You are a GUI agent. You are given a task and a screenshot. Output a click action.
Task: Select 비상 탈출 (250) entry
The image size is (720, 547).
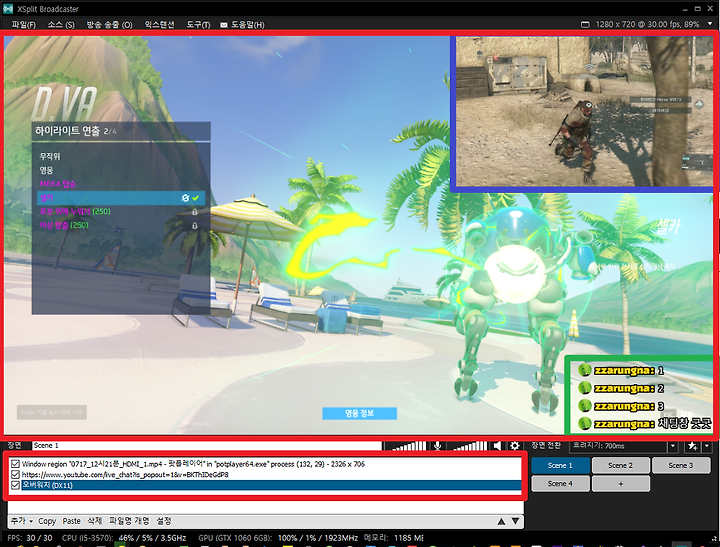[x=64, y=226]
